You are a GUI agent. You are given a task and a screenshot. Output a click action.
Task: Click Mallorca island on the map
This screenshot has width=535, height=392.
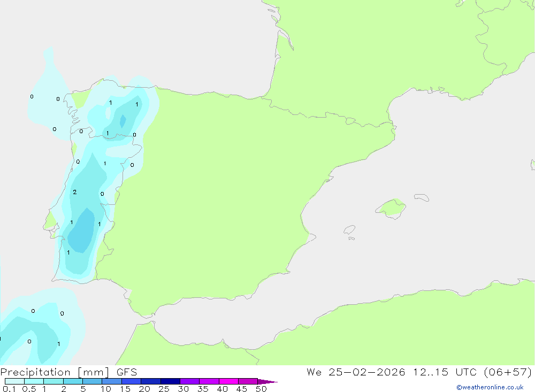(x=391, y=208)
